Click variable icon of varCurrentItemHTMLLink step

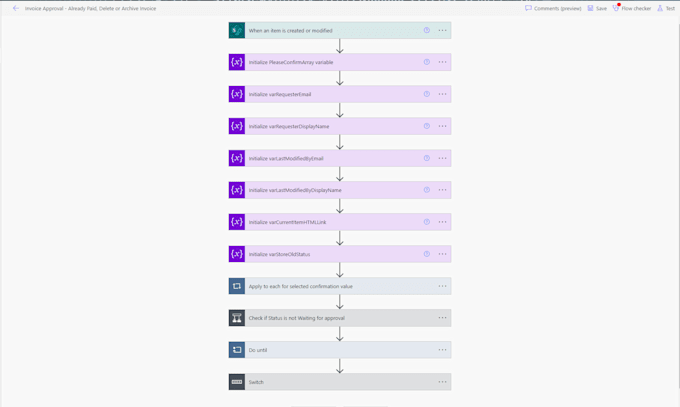pos(237,222)
